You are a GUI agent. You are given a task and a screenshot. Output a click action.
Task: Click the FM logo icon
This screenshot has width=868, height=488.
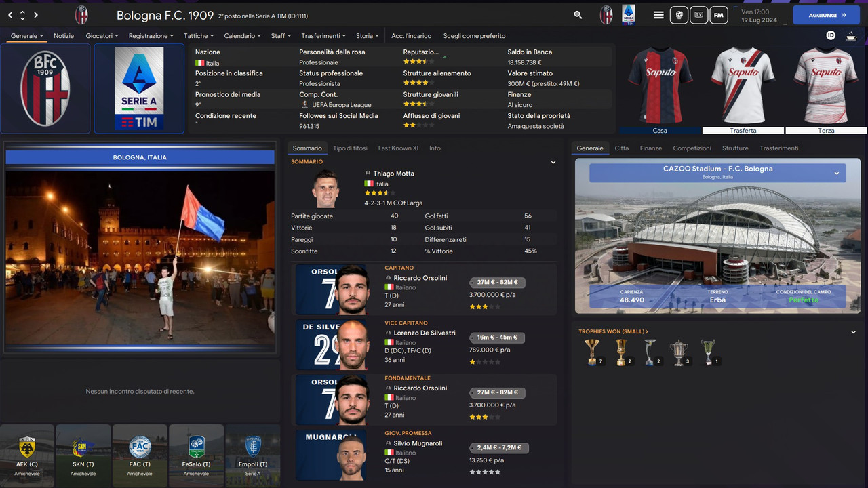point(719,15)
